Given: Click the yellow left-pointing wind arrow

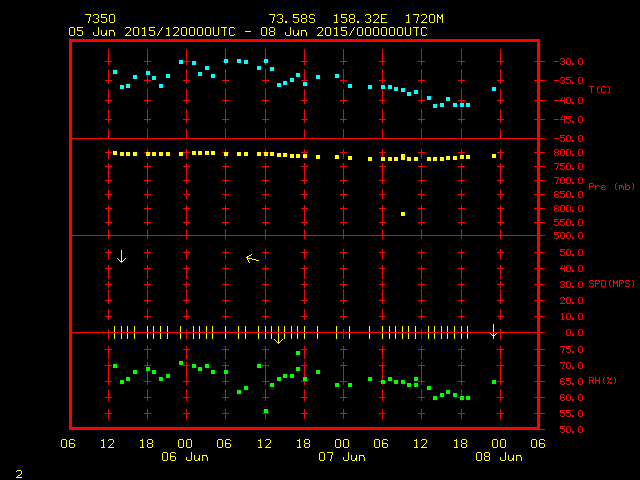Looking at the screenshot, I should (x=252, y=258).
